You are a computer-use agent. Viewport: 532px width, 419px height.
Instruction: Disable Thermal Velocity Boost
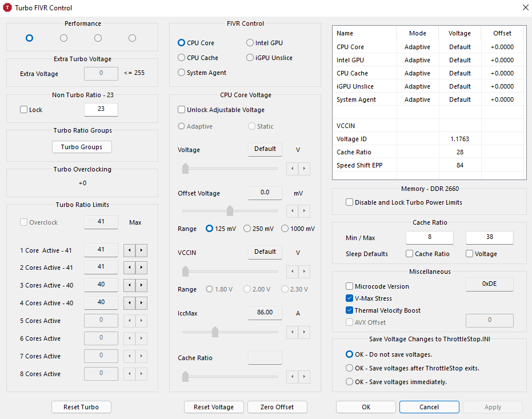[350, 310]
